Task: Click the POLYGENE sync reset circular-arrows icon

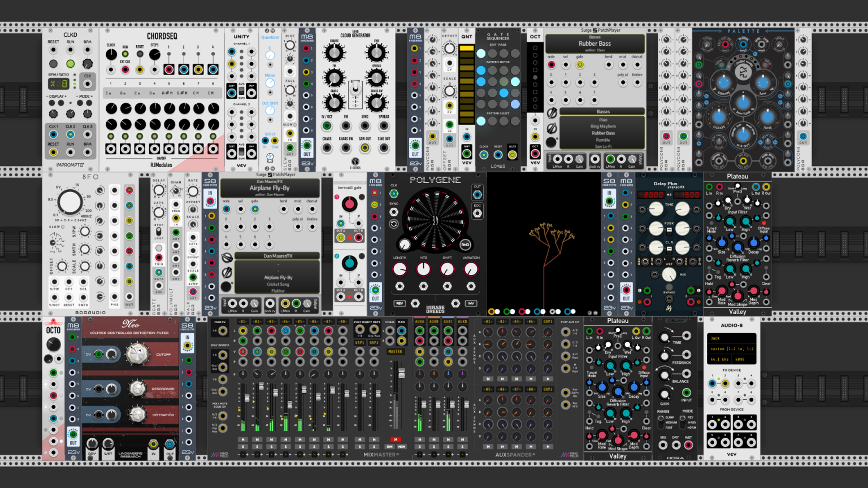Action: (394, 224)
